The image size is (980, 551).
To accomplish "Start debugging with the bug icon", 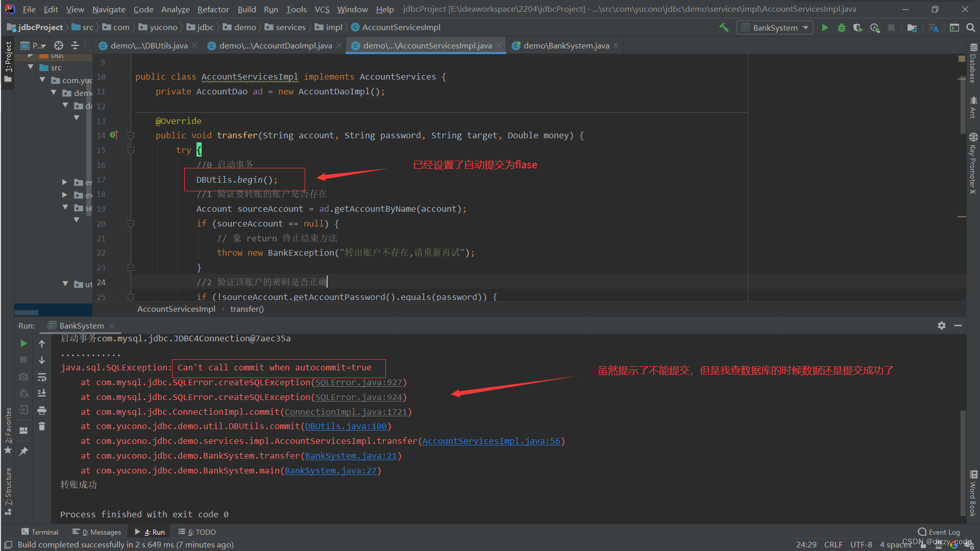I will [842, 28].
